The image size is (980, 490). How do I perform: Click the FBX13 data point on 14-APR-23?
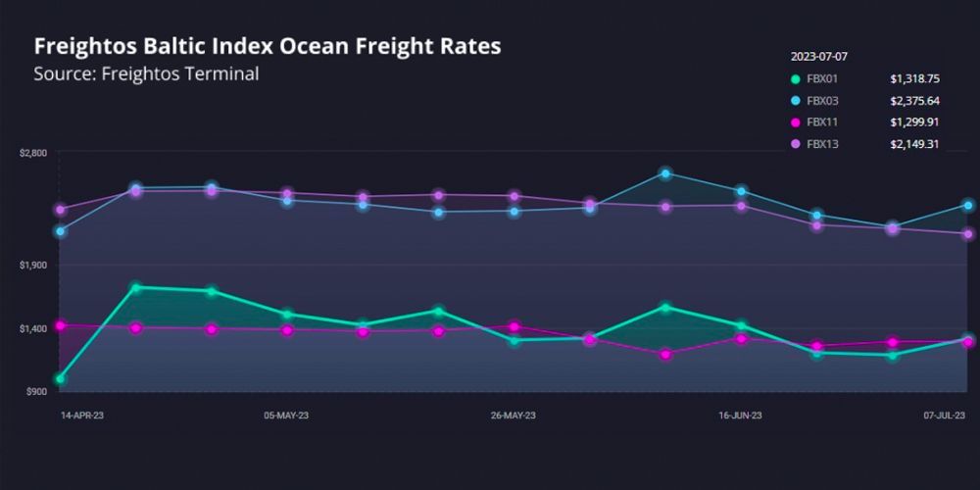(x=61, y=210)
